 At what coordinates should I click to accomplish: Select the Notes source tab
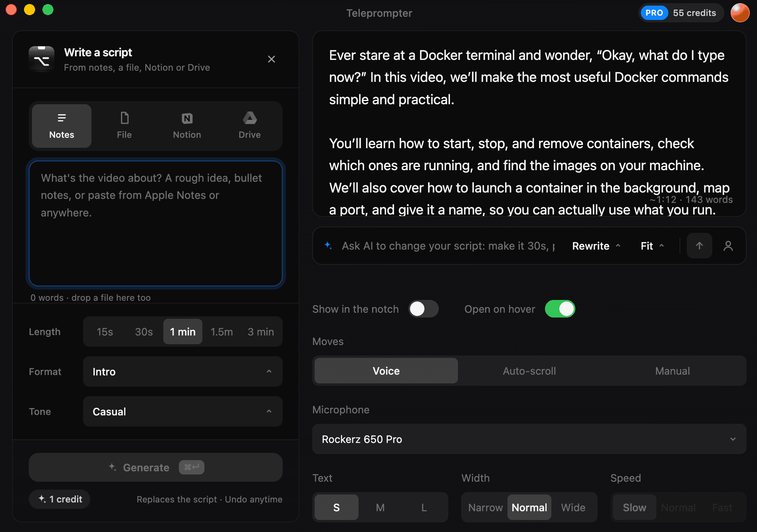pyautogui.click(x=61, y=126)
